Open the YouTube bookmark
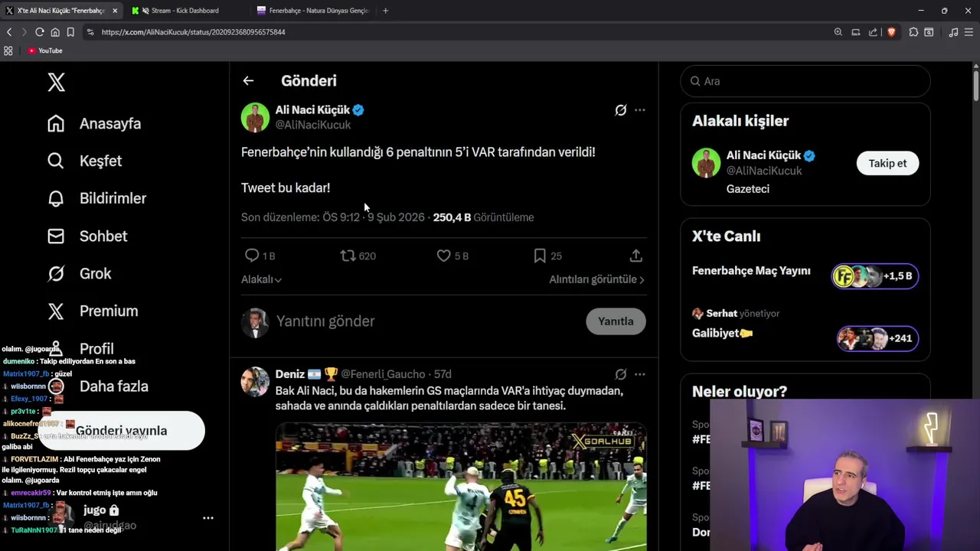Viewport: 980px width, 551px height. [44, 51]
